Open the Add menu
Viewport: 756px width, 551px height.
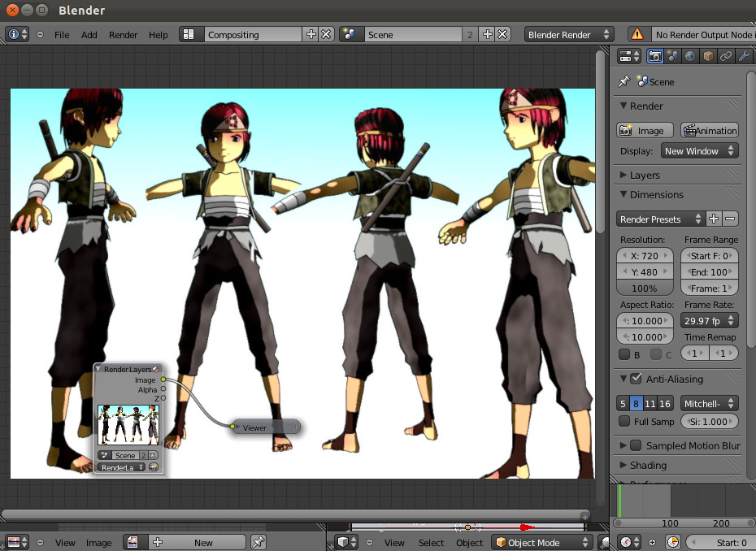click(89, 35)
